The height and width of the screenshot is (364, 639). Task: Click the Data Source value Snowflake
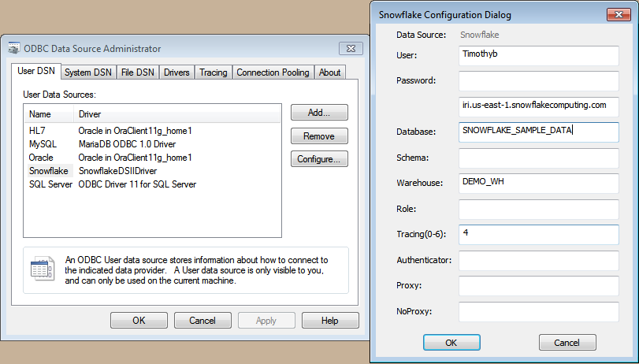click(480, 35)
